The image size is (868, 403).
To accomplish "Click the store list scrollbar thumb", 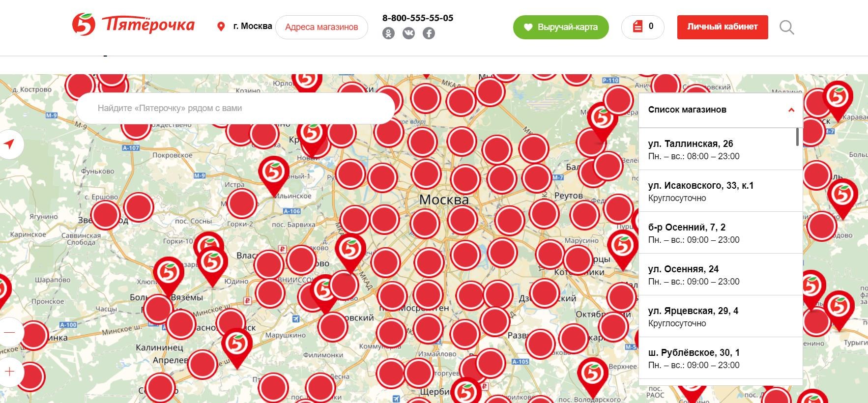I will [797, 137].
